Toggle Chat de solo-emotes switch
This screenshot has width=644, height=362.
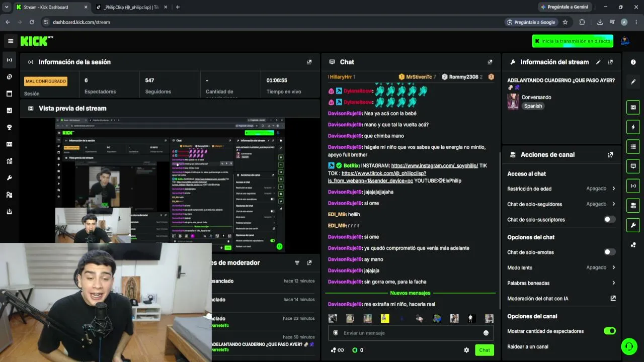[609, 252]
